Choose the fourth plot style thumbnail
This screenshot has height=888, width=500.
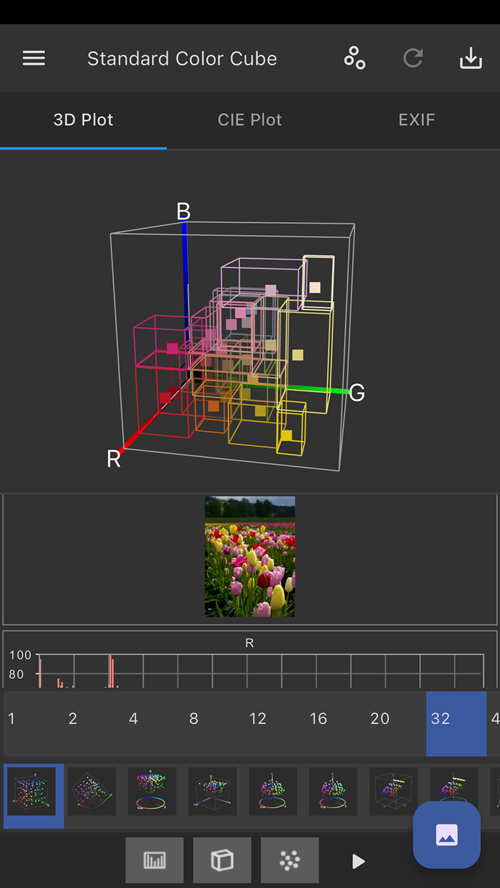point(212,791)
